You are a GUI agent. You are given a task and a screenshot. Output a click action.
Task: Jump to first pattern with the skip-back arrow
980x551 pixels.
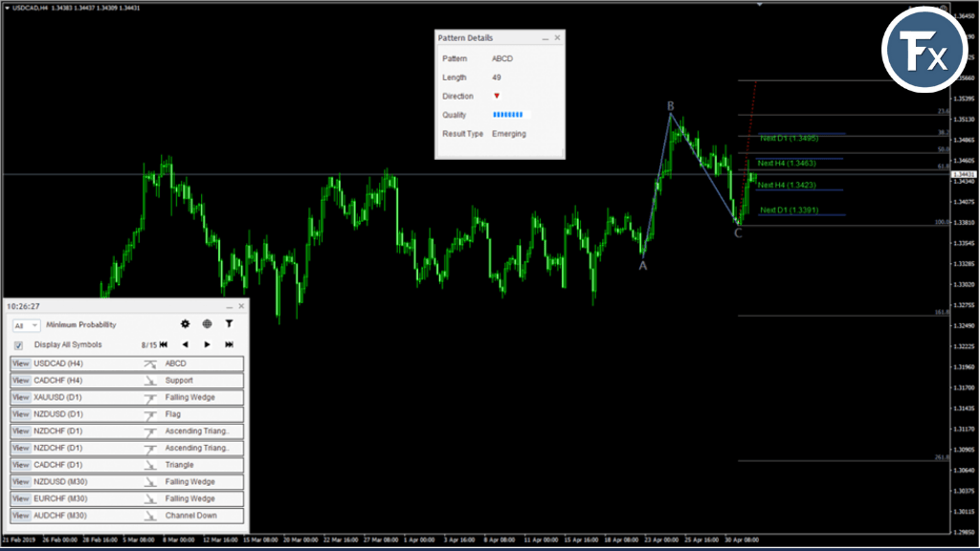(x=165, y=344)
